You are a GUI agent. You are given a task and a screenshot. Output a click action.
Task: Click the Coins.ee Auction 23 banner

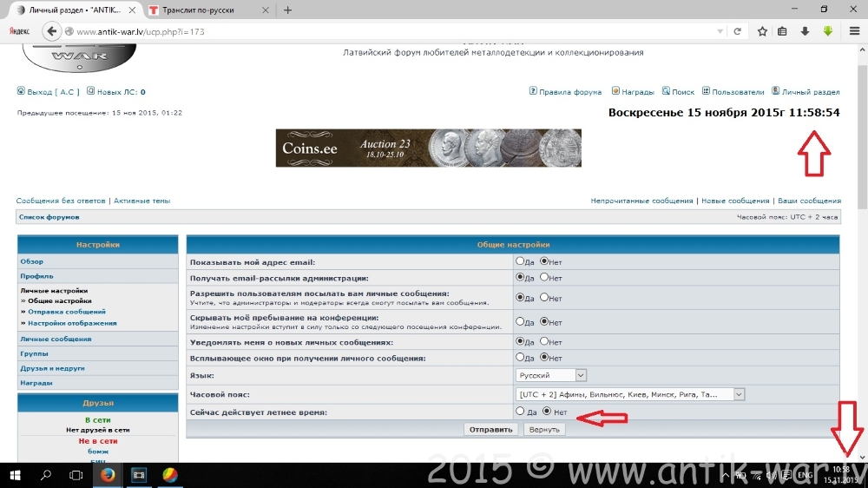(x=429, y=148)
